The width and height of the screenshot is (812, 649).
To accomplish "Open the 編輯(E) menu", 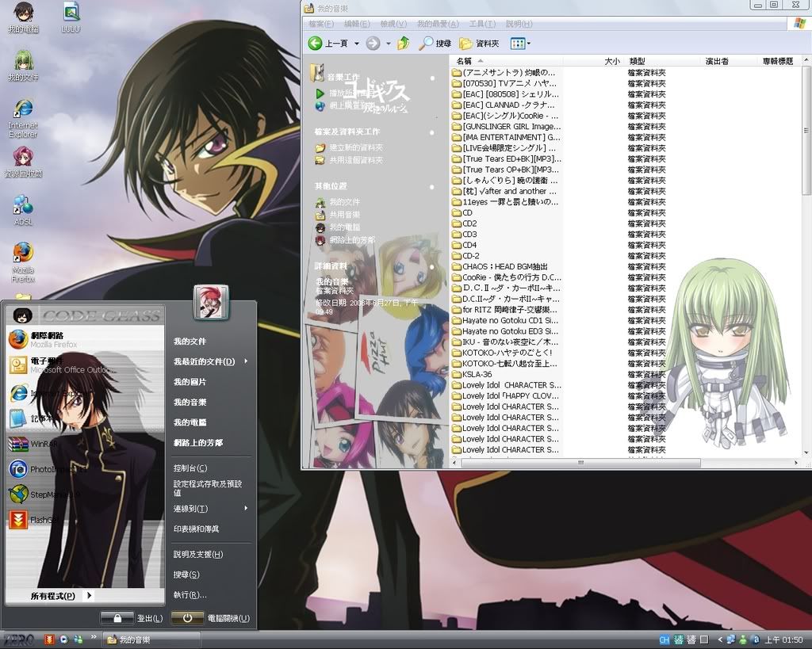I will pos(357,24).
